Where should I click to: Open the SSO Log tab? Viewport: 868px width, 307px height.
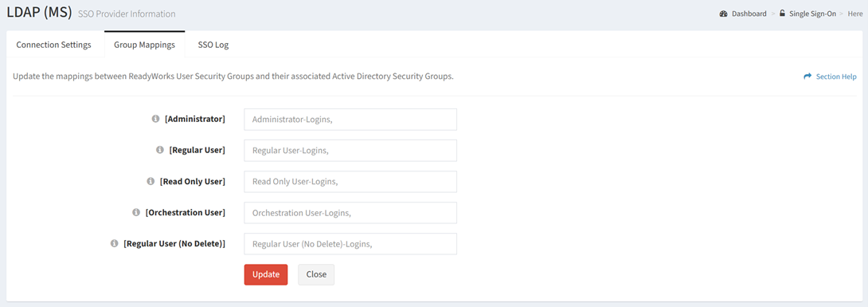pyautogui.click(x=213, y=45)
